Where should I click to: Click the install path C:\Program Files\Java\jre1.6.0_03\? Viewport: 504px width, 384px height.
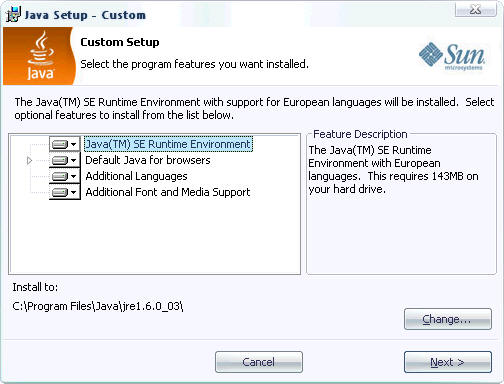(98, 306)
